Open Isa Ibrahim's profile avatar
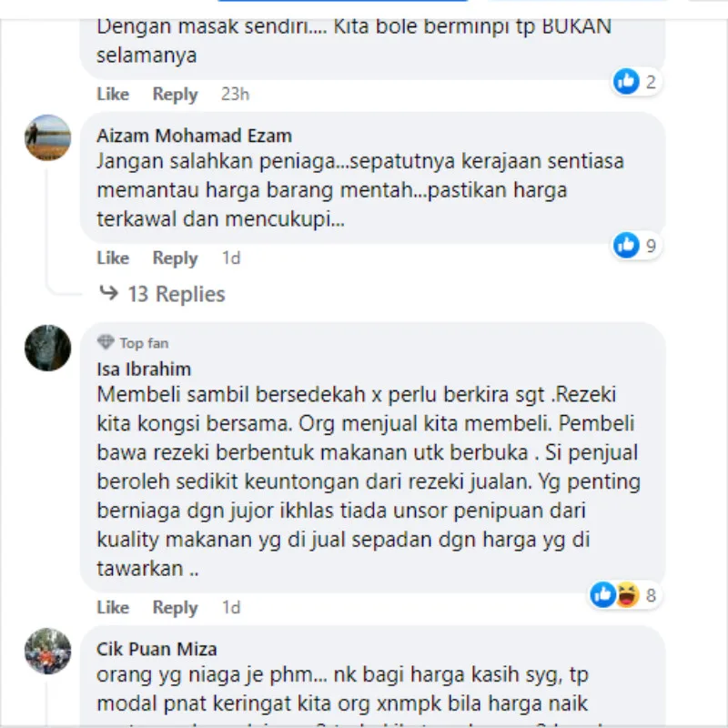Image resolution: width=728 pixels, height=728 pixels. pyautogui.click(x=48, y=348)
